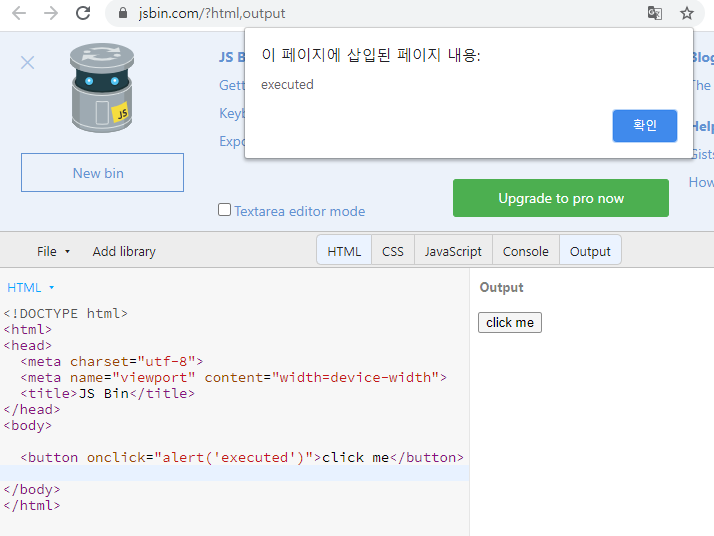The height and width of the screenshot is (536, 714).
Task: Expand the HTML language dropdown in editor
Action: (31, 287)
